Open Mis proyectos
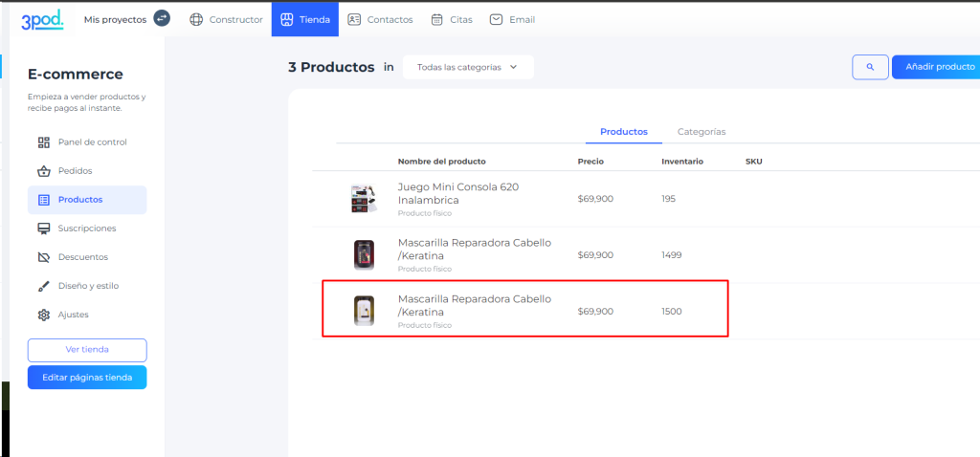This screenshot has width=980, height=457. [115, 19]
